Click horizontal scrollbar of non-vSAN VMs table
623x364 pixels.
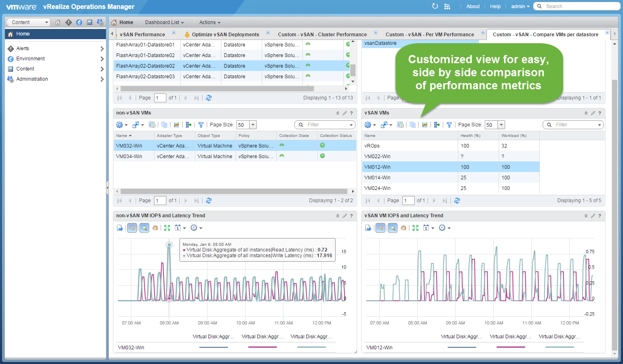tap(234, 191)
